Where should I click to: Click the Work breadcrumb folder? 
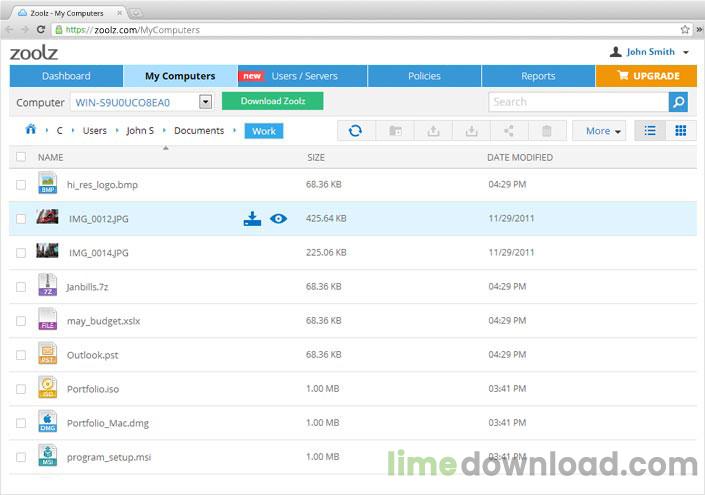(x=264, y=131)
